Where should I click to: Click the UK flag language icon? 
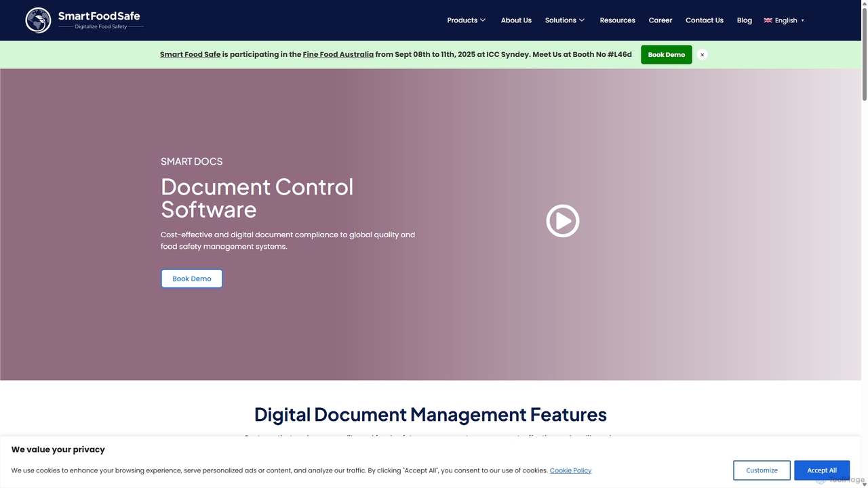click(768, 20)
